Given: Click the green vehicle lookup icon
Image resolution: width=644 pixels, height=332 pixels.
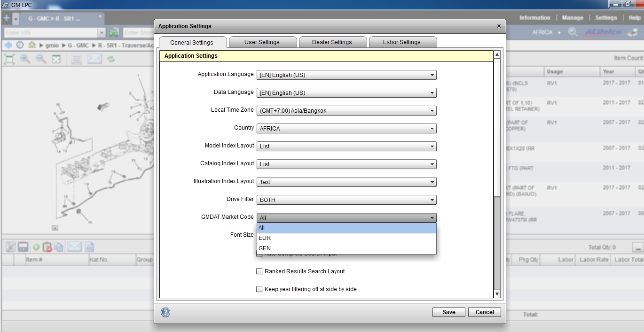Looking at the screenshot, I should [114, 32].
